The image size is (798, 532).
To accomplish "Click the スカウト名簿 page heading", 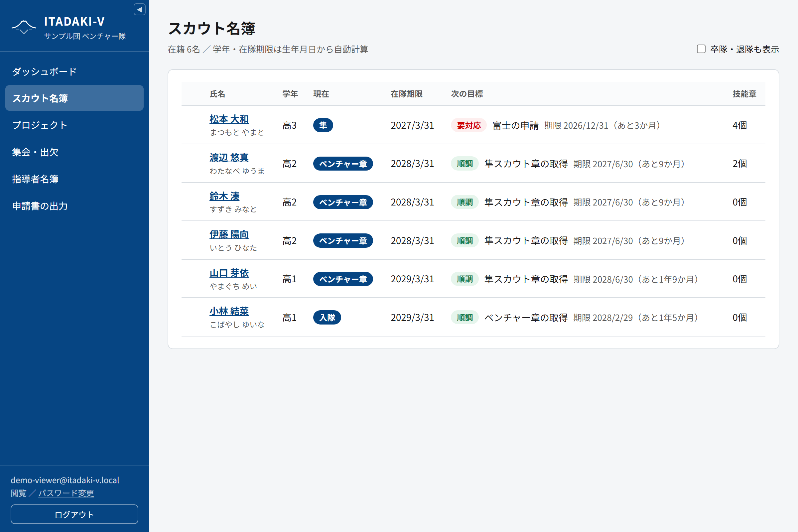I will (211, 29).
